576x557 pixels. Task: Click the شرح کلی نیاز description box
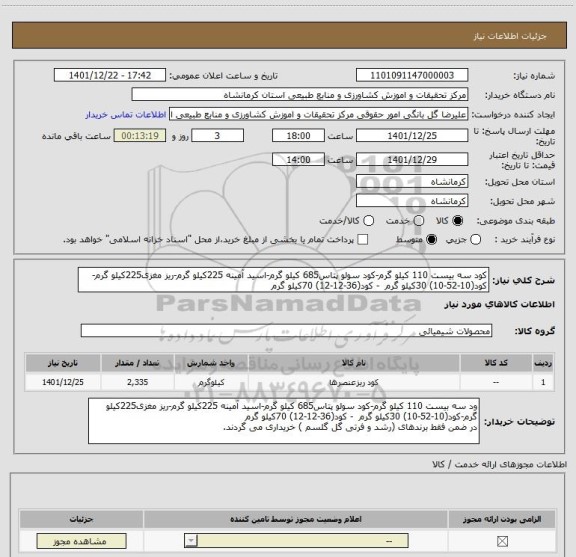(x=284, y=280)
